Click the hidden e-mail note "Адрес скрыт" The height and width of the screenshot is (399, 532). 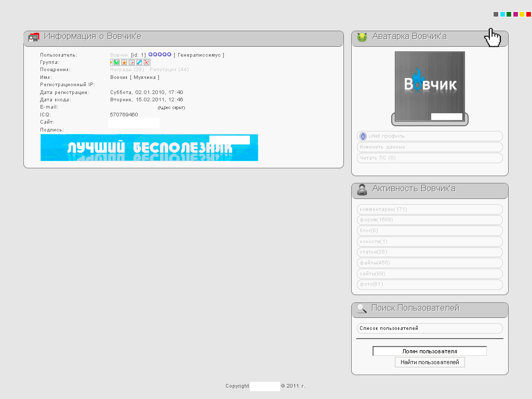pyautogui.click(x=171, y=108)
